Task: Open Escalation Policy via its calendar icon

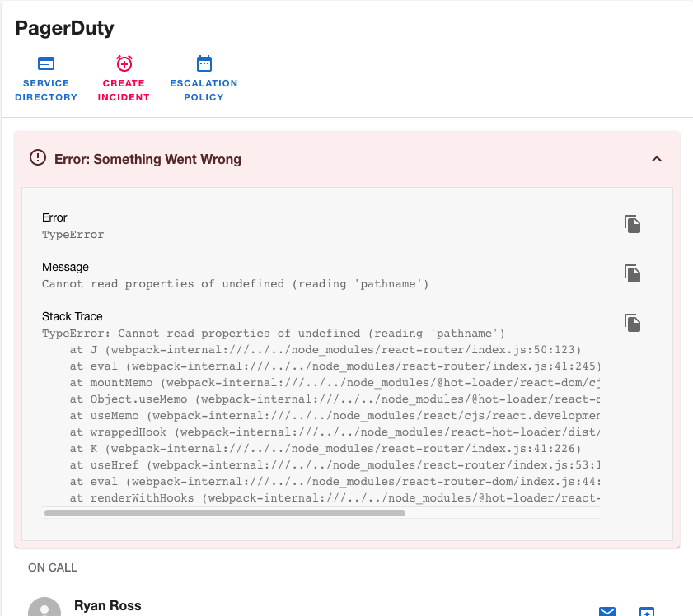Action: pos(204,63)
